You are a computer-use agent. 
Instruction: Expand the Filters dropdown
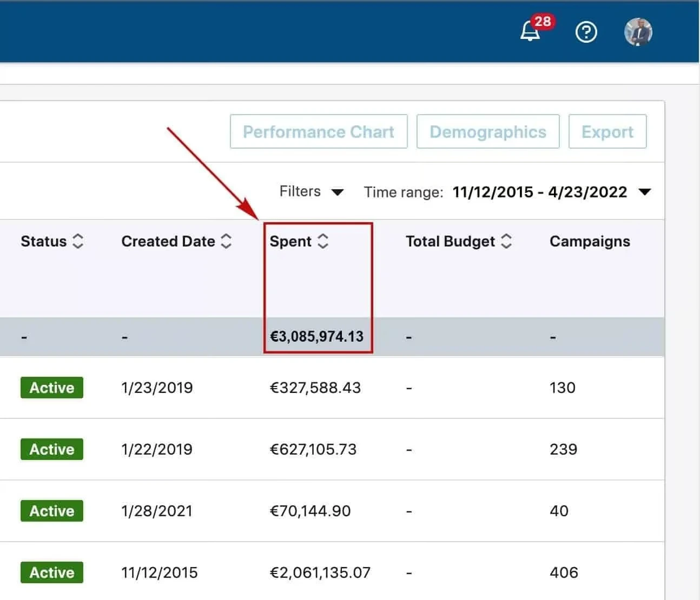312,192
